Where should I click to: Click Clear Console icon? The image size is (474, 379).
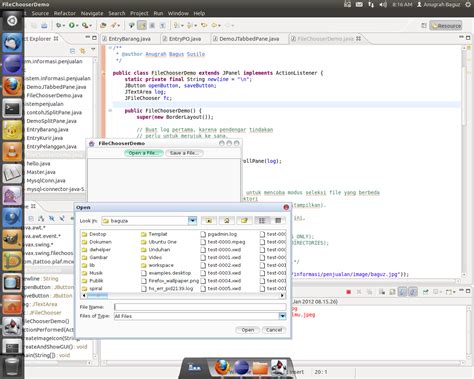[382, 292]
